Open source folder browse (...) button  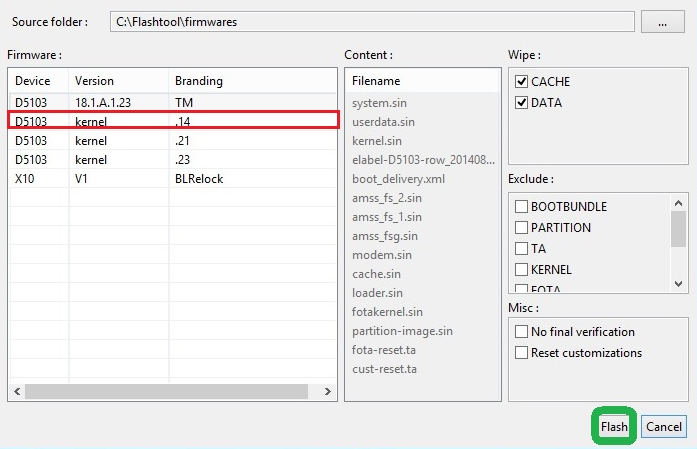[x=662, y=21]
